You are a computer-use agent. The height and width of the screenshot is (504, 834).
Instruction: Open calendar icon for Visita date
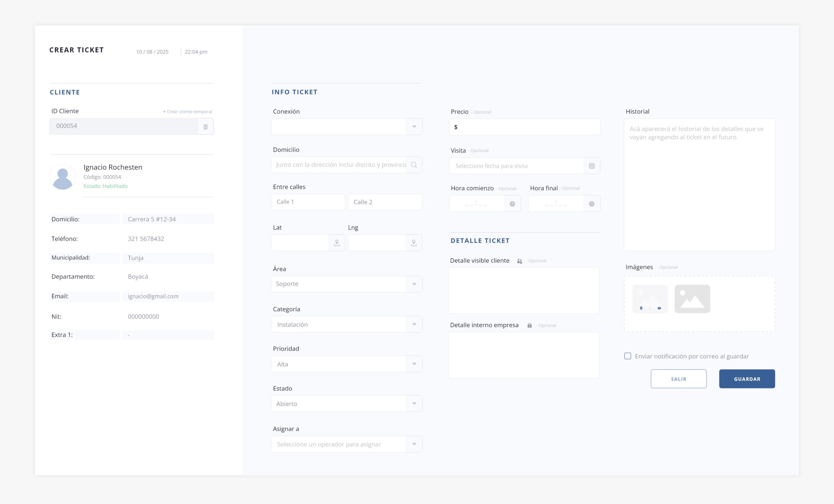(592, 166)
